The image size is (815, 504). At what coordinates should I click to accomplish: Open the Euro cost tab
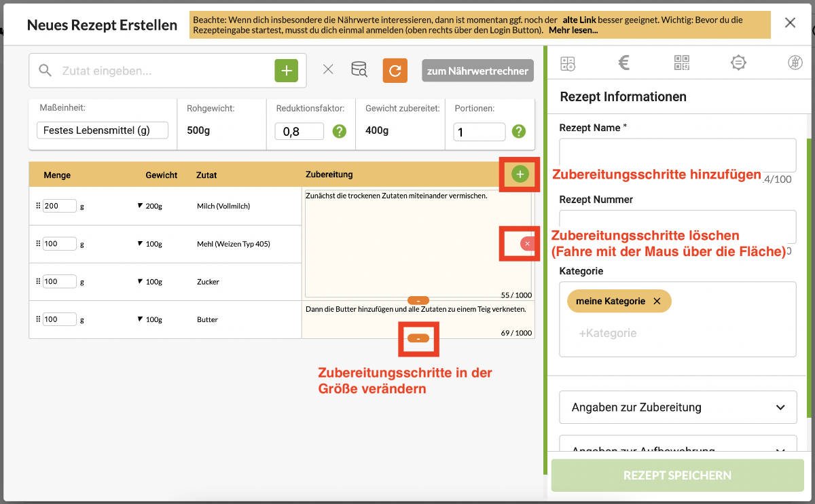point(624,63)
